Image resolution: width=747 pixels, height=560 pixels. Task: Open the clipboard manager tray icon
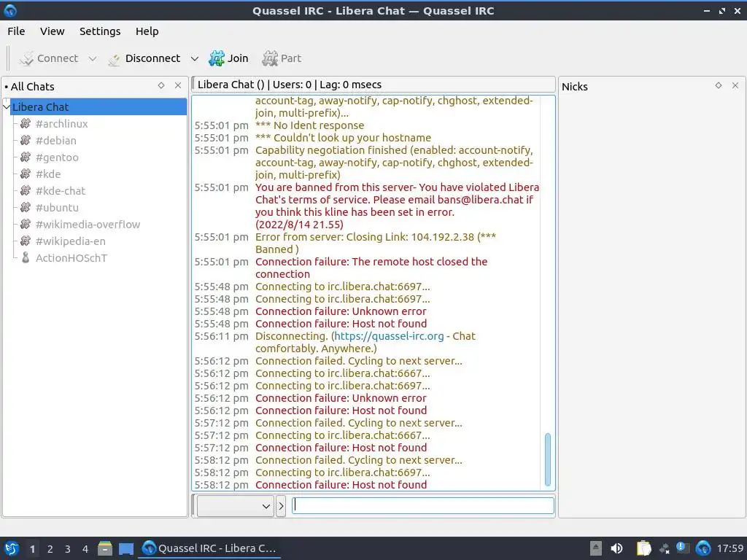[x=643, y=548]
